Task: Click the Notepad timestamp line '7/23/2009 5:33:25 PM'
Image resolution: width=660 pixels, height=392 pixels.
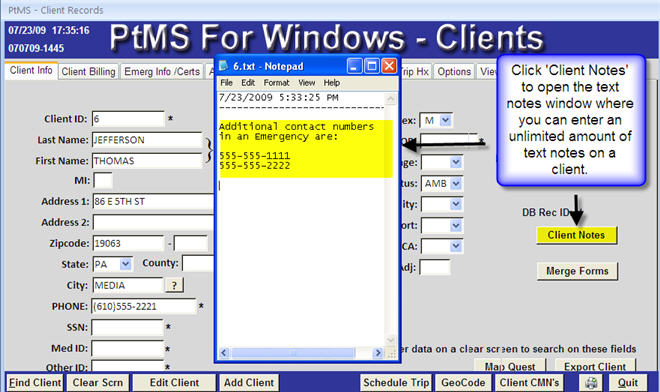Action: click(278, 98)
